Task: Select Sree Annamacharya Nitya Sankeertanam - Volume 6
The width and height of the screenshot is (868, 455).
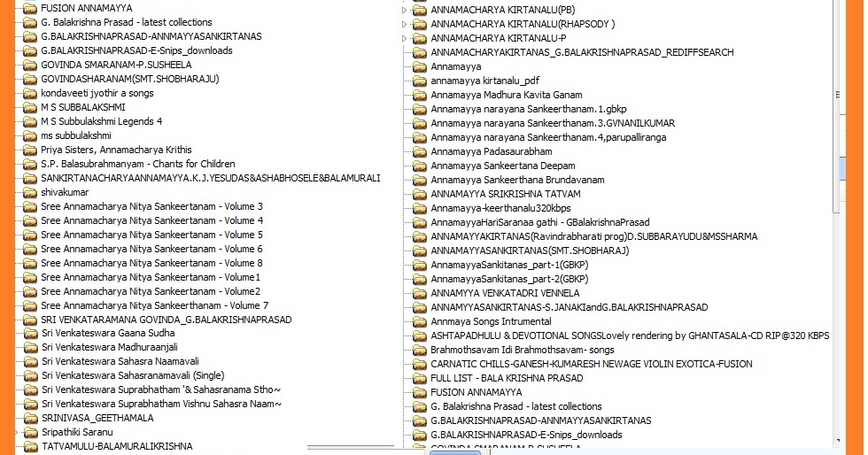Action: (x=151, y=249)
